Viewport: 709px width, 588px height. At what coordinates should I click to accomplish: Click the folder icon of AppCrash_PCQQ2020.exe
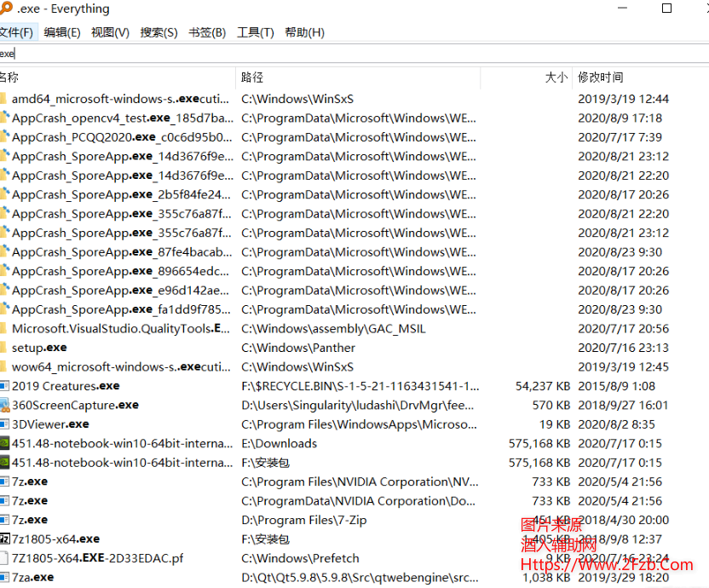pyautogui.click(x=4, y=136)
